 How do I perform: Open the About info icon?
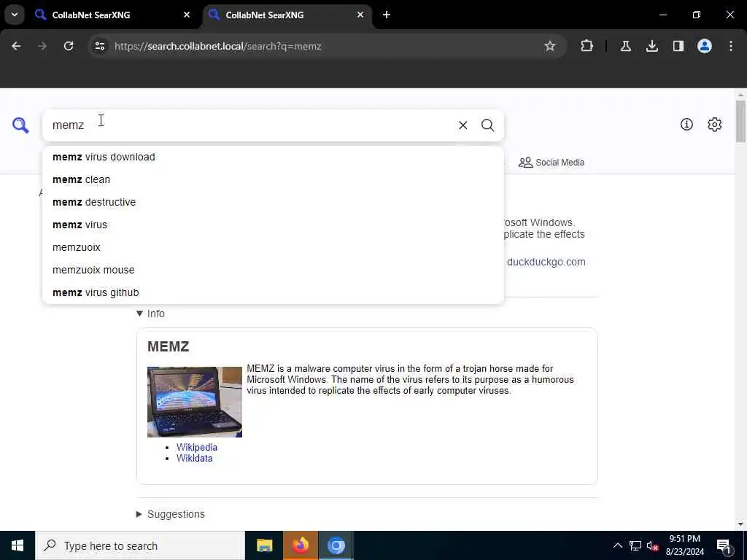(x=686, y=124)
